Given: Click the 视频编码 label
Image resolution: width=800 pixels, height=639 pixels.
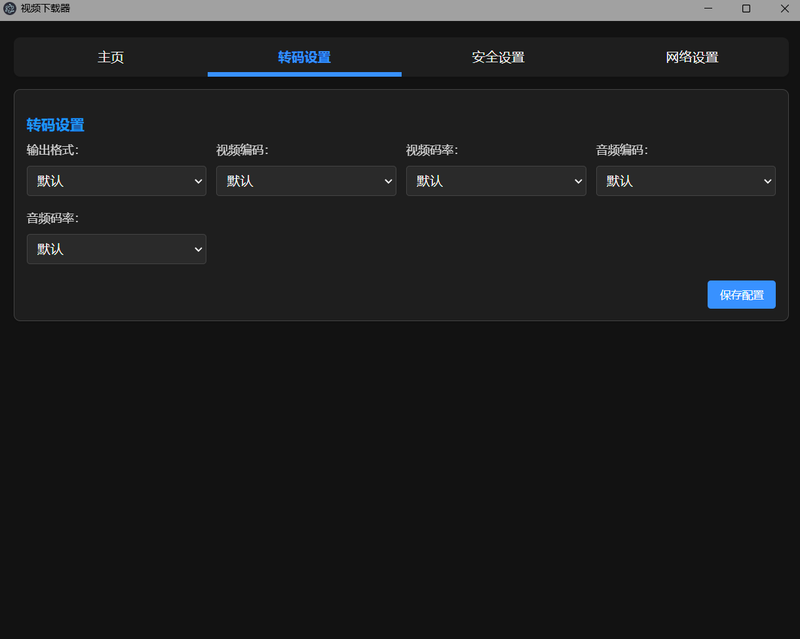Looking at the screenshot, I should (x=242, y=150).
